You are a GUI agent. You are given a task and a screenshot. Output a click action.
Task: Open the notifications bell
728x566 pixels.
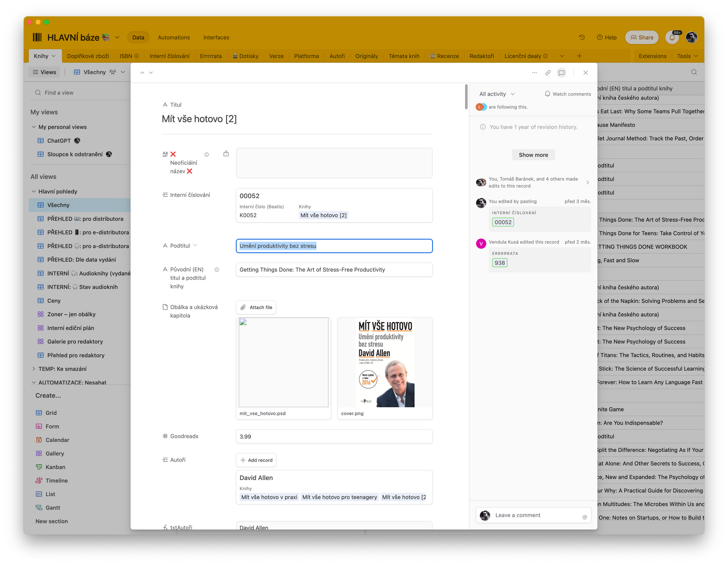[672, 38]
